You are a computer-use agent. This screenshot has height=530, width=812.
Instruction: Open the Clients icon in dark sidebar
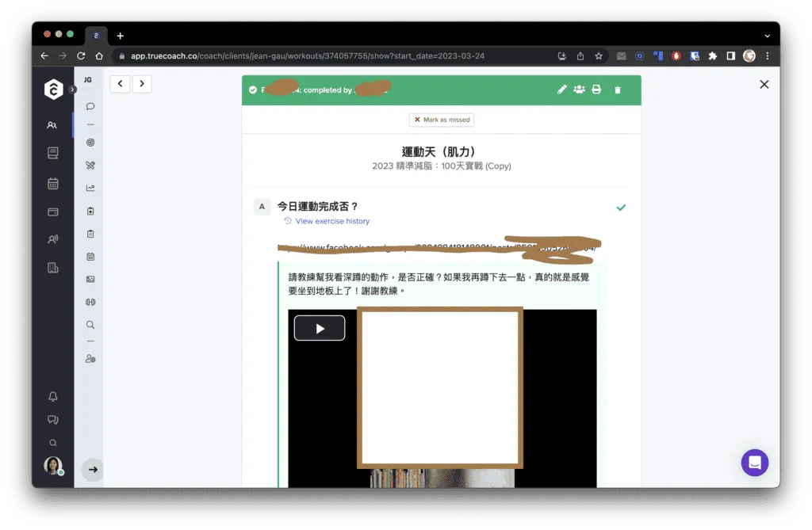click(x=52, y=125)
